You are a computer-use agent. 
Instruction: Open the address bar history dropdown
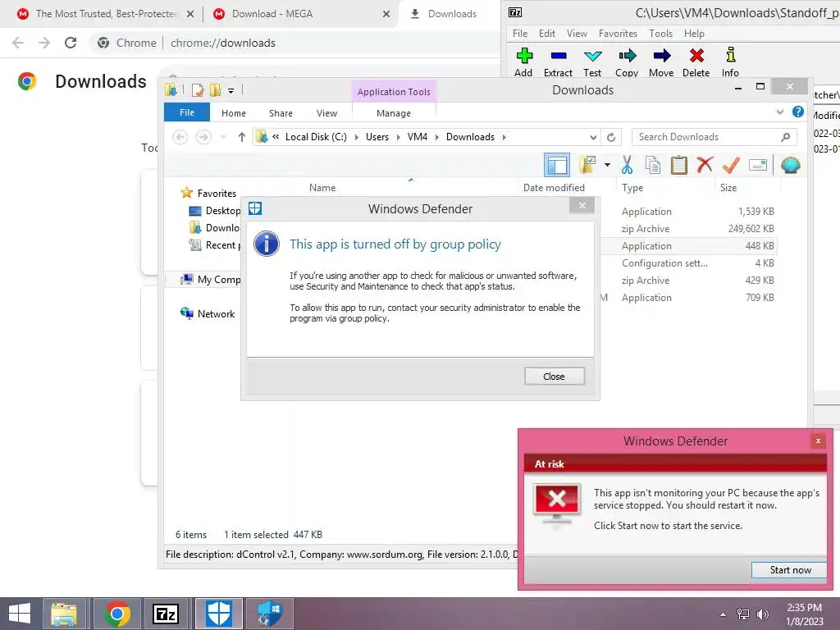pos(593,137)
